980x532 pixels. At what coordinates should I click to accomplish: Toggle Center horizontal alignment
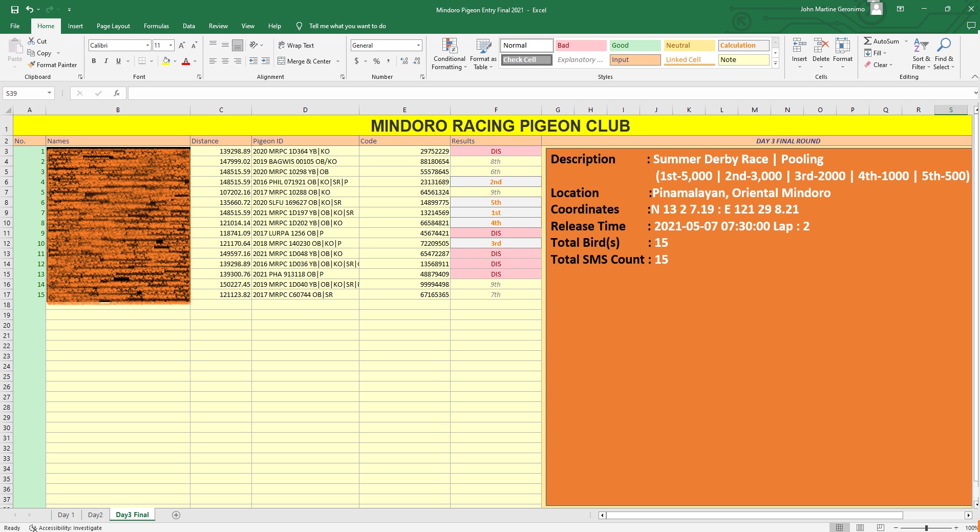click(x=225, y=61)
